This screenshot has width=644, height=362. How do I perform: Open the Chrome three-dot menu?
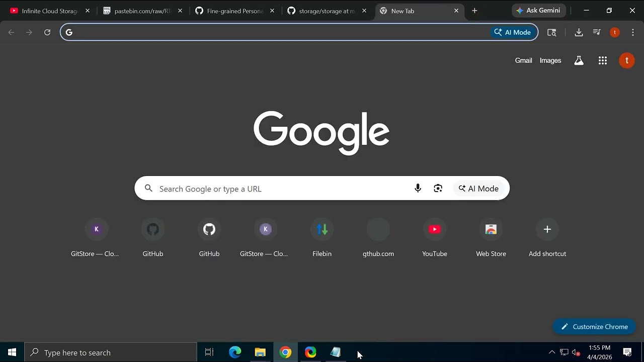pos(633,32)
